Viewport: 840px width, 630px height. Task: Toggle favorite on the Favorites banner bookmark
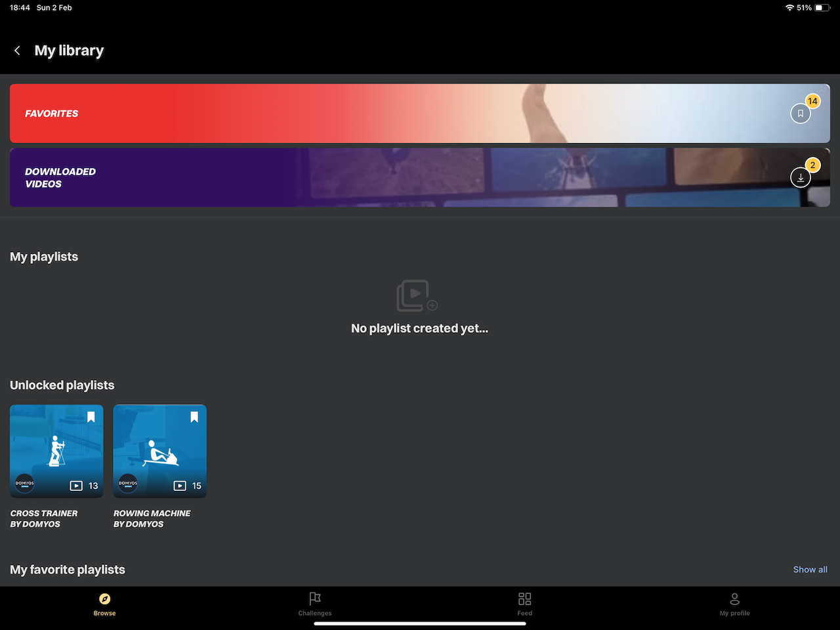801,113
